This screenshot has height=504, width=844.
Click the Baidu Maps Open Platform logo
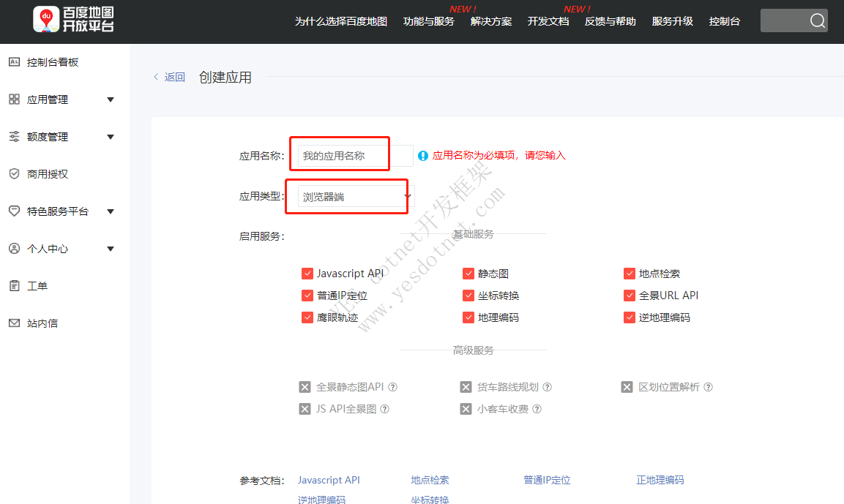[x=74, y=19]
